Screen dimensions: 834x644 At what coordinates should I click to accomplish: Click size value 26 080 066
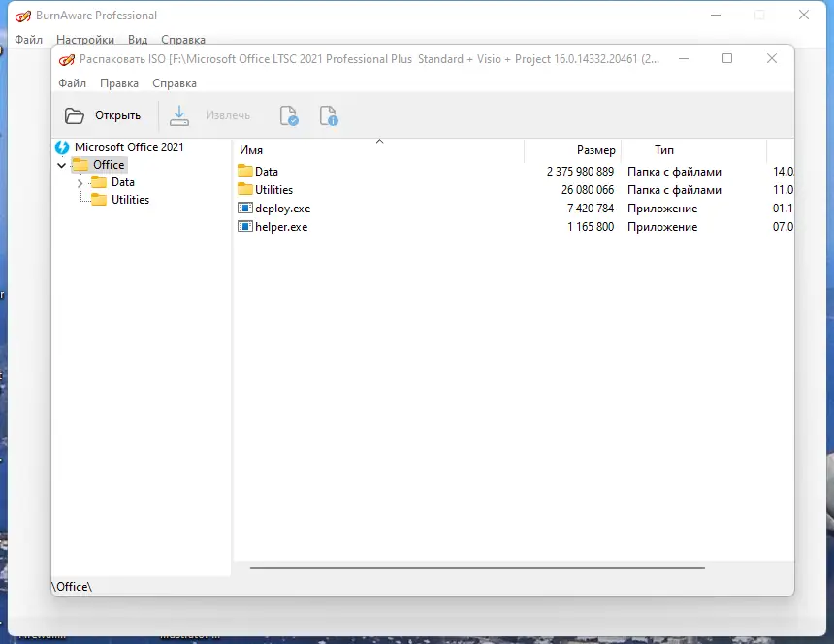tap(588, 190)
